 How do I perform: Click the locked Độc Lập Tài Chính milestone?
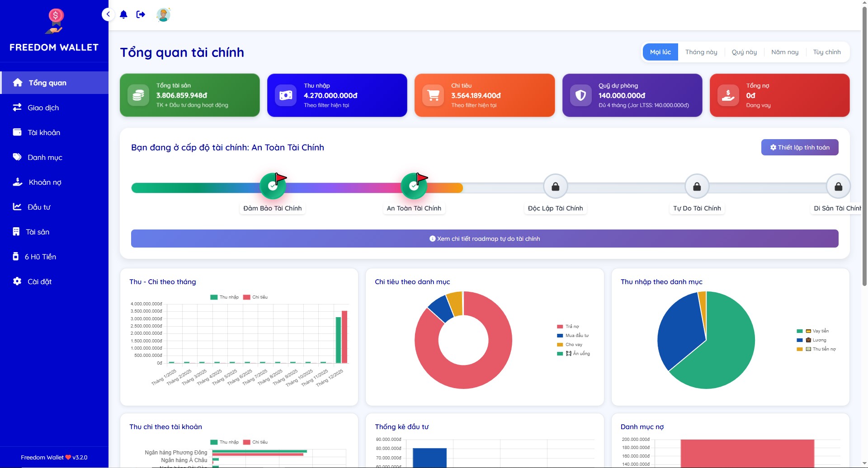click(x=555, y=187)
